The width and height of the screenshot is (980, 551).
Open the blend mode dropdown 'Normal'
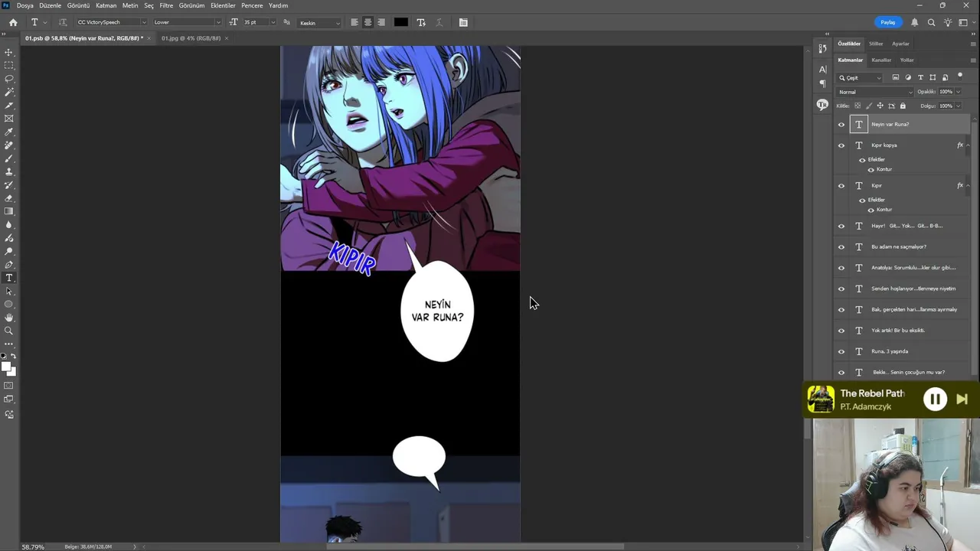pyautogui.click(x=874, y=92)
